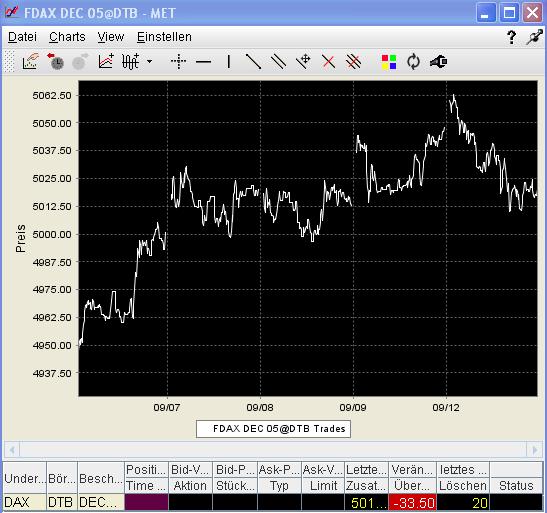Open the four-color squares palette
The image size is (547, 513).
click(389, 62)
